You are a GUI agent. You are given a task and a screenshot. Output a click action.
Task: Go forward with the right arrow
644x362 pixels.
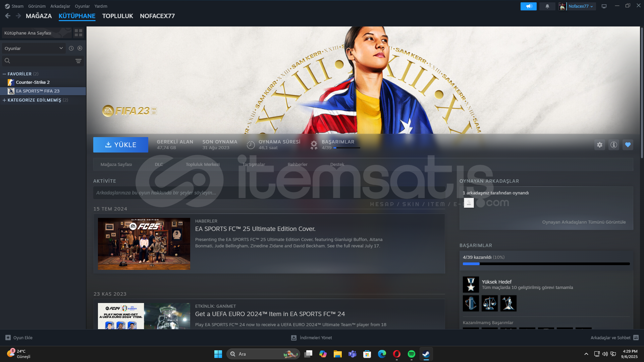18,16
